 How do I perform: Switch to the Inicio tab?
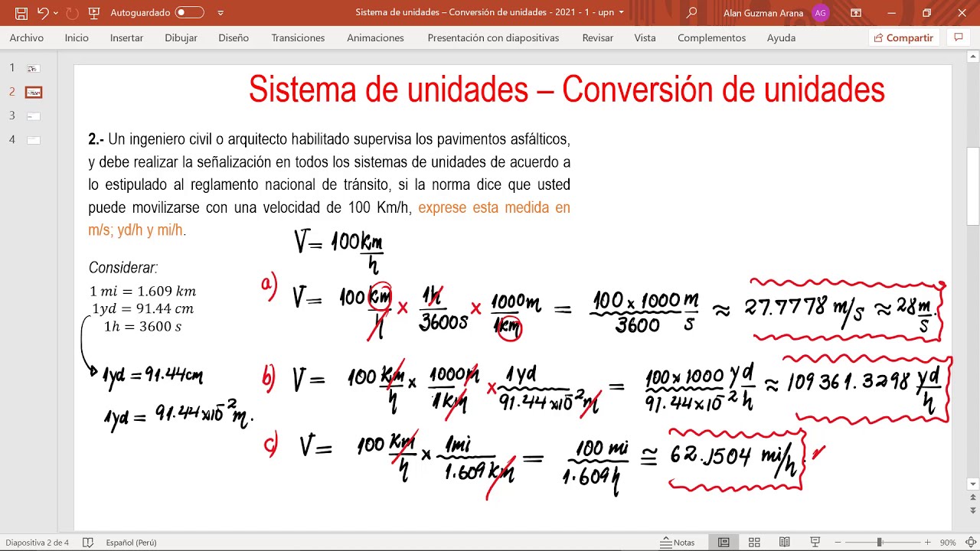pyautogui.click(x=77, y=37)
